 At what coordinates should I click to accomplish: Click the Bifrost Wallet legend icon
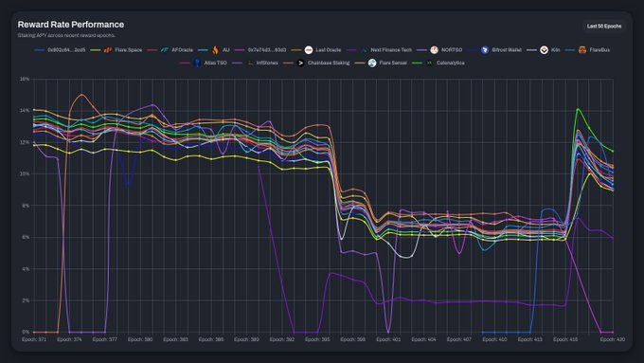[485, 50]
